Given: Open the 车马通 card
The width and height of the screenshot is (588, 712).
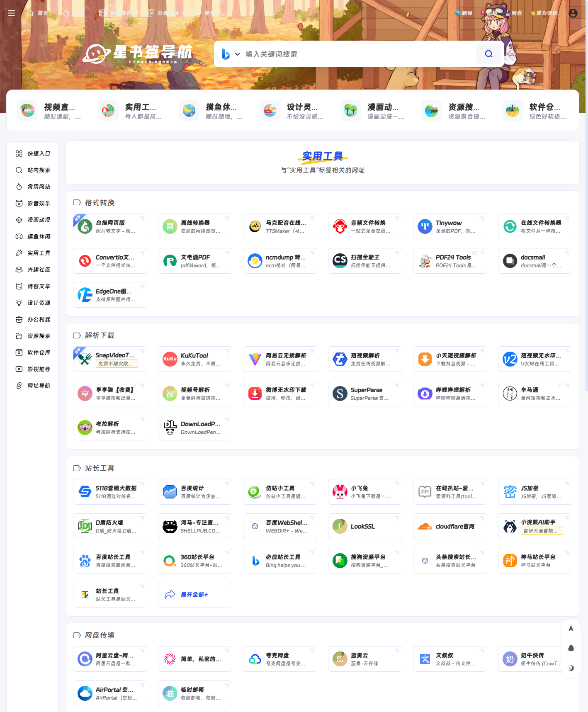Looking at the screenshot, I should (535, 394).
